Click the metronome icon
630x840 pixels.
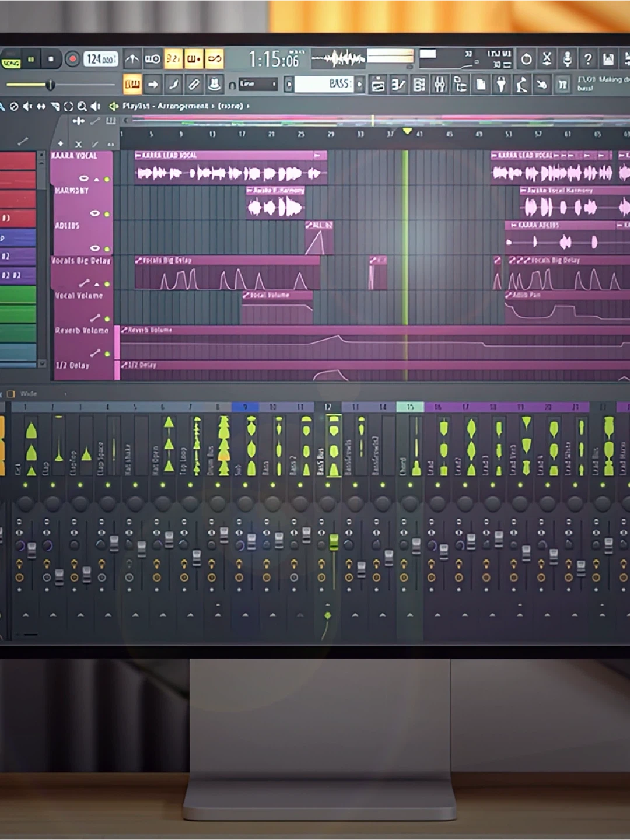point(132,59)
